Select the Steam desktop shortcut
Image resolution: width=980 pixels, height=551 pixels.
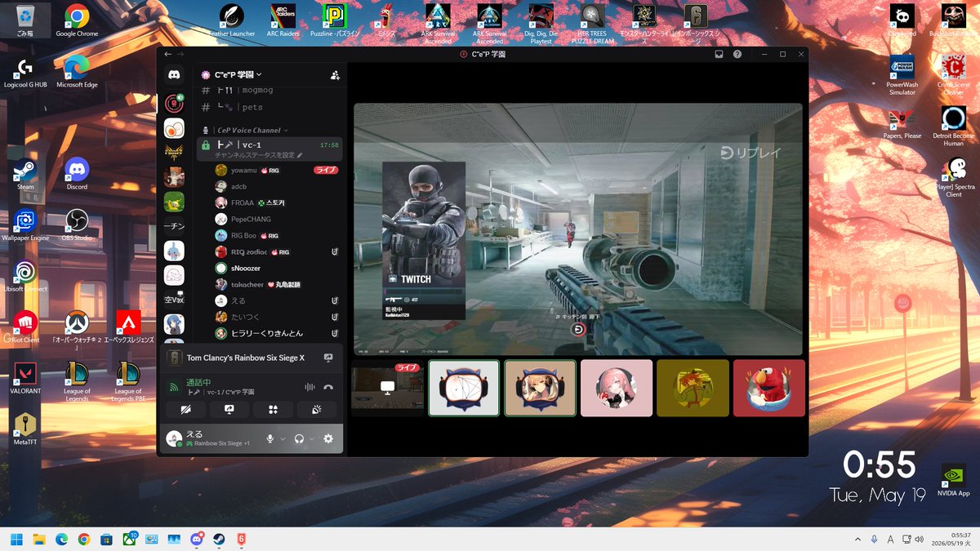25,174
